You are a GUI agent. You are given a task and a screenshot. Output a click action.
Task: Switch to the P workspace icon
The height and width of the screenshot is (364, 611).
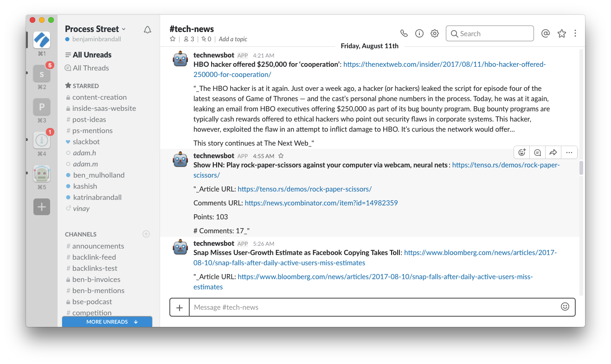[42, 107]
